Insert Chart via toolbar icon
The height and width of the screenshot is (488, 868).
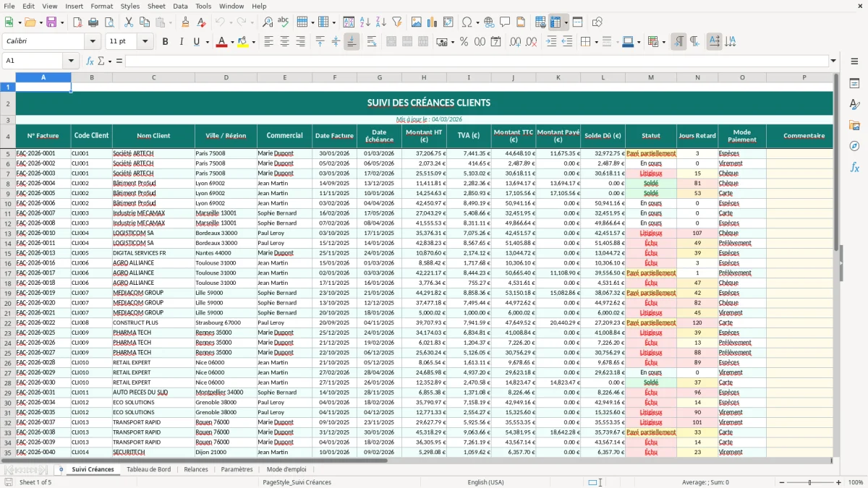433,22
